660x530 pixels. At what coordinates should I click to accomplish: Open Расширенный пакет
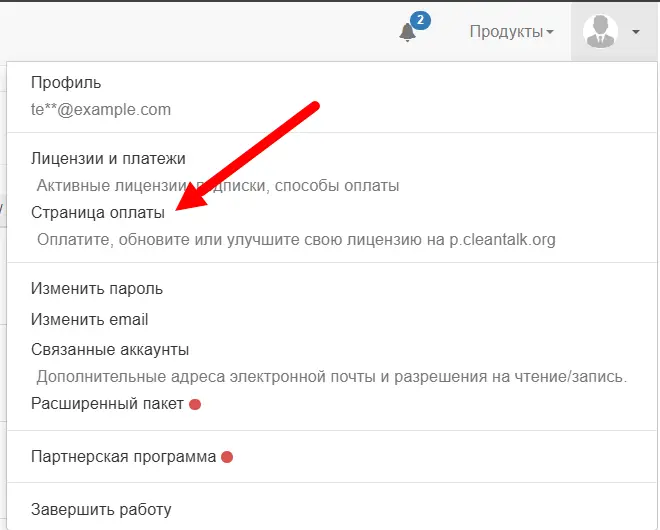point(107,404)
